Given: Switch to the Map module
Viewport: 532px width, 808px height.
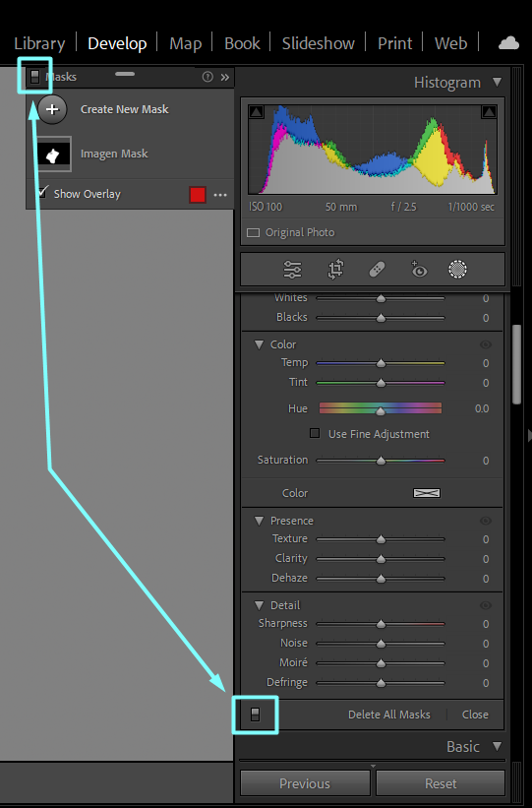Looking at the screenshot, I should (x=186, y=43).
